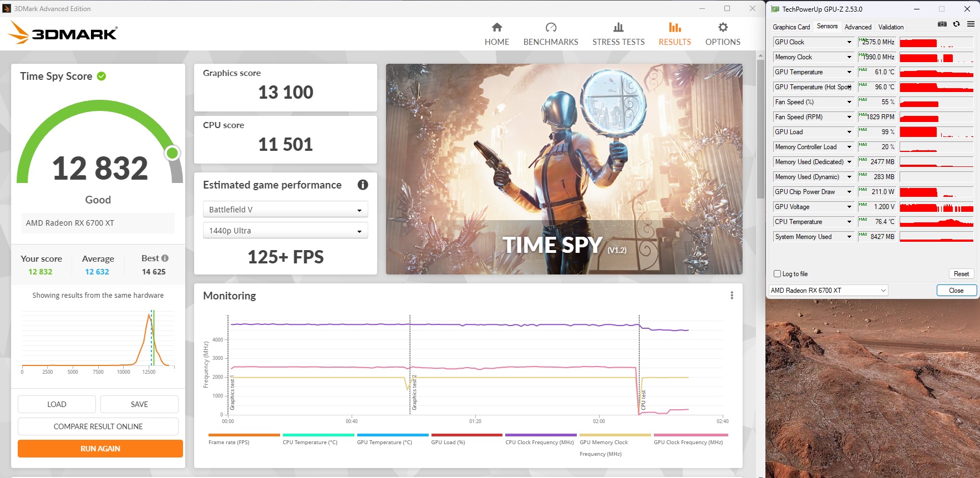The height and width of the screenshot is (478, 980).
Task: Click the CPU score value 11 501
Action: pos(286,144)
